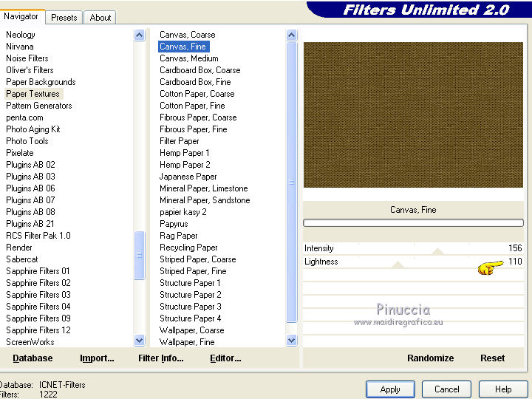Choose Mineral Paper, Limestone filter
The image size is (532, 399).
[x=204, y=188]
